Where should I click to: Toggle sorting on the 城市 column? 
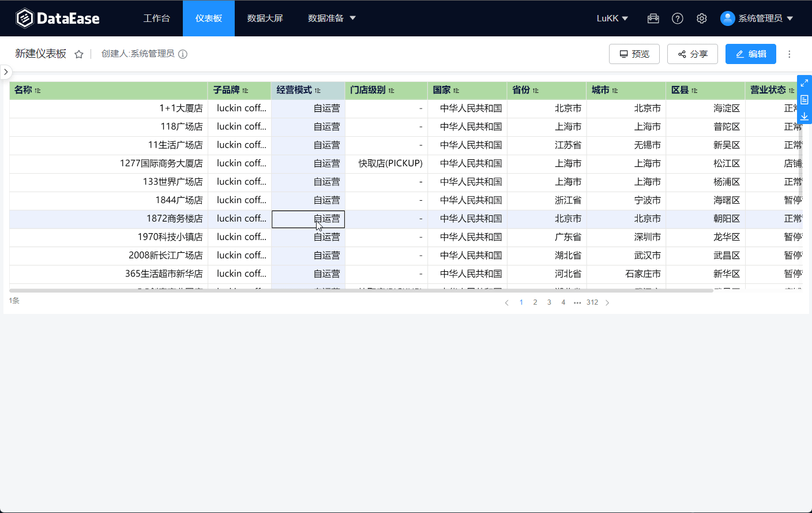pos(615,91)
